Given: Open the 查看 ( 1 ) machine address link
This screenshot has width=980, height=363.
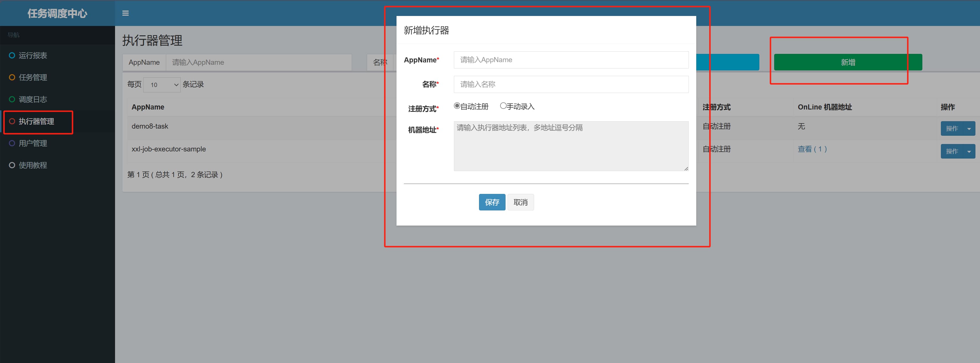Looking at the screenshot, I should [812, 149].
